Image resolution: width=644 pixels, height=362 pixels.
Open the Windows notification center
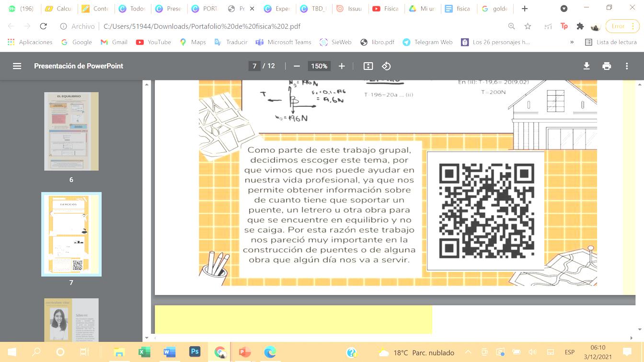(x=627, y=352)
